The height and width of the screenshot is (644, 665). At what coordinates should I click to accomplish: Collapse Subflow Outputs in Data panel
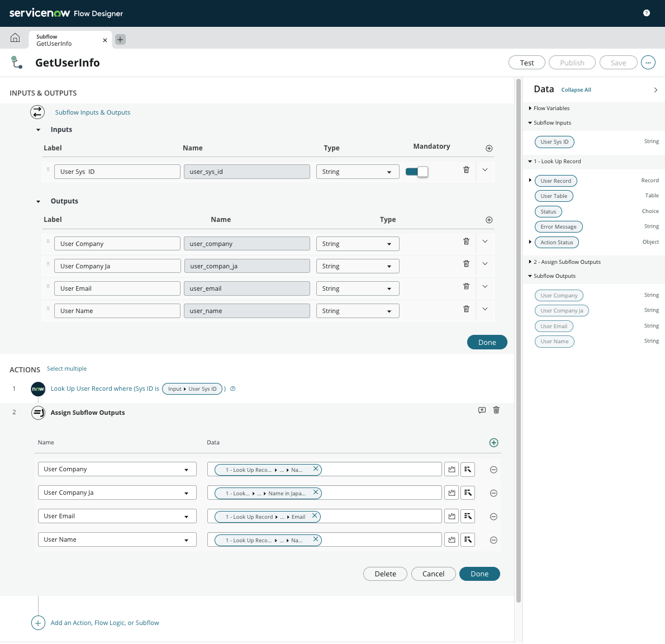[530, 276]
